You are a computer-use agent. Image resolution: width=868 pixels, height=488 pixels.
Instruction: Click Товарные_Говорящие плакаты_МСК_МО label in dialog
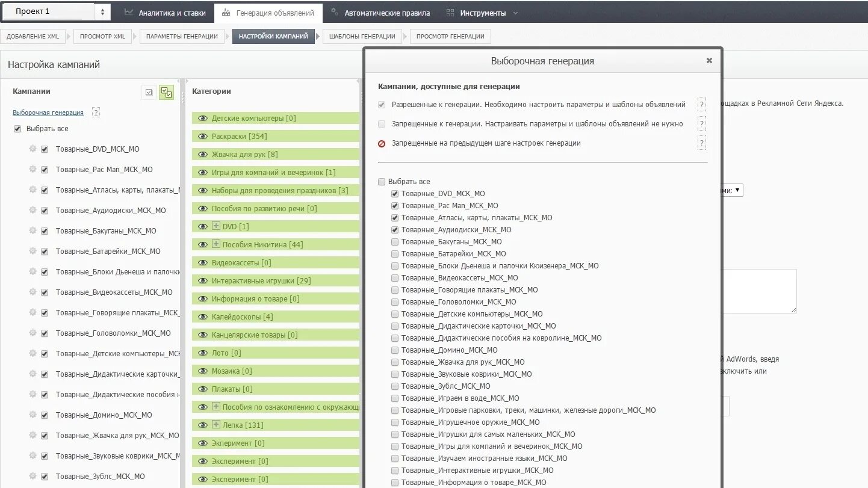(470, 290)
